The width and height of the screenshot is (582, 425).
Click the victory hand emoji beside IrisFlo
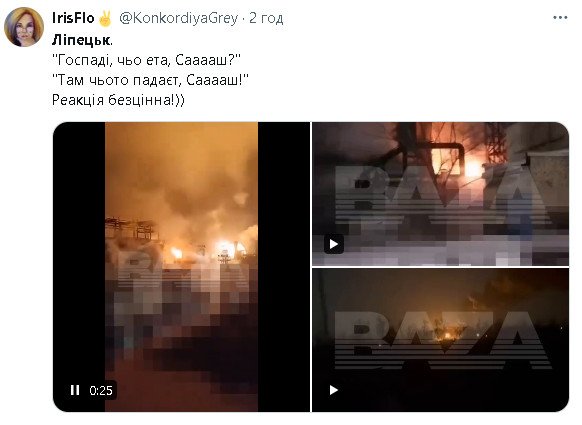[x=105, y=18]
